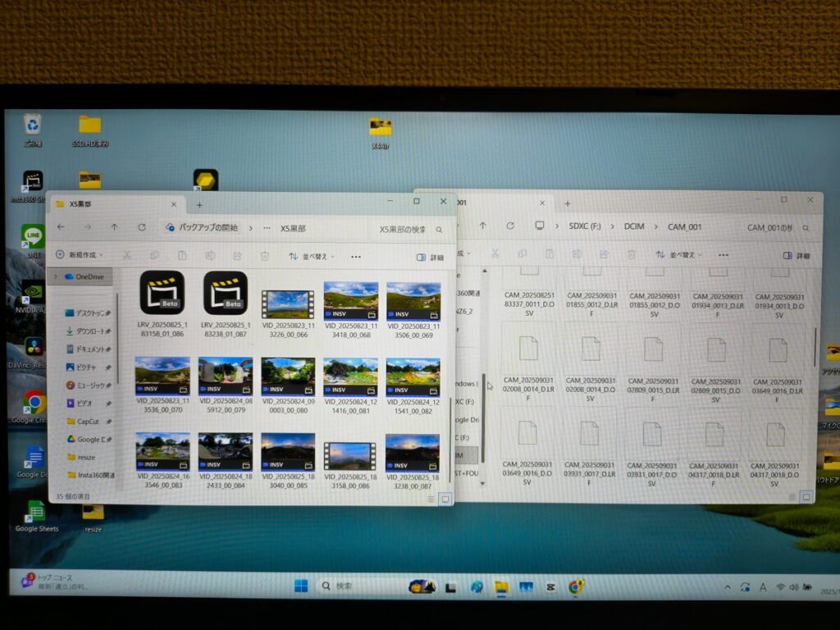840x630 pixels.
Task: Click DCIM in the address breadcrumb
Action: coord(633,226)
